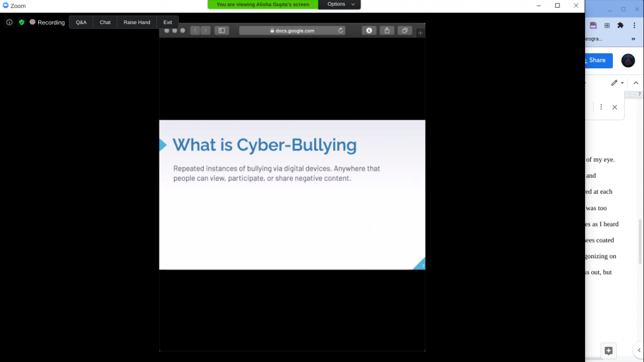Viewport: 644px width, 362px height.
Task: Open the Google account avatar in Docs
Action: (628, 60)
